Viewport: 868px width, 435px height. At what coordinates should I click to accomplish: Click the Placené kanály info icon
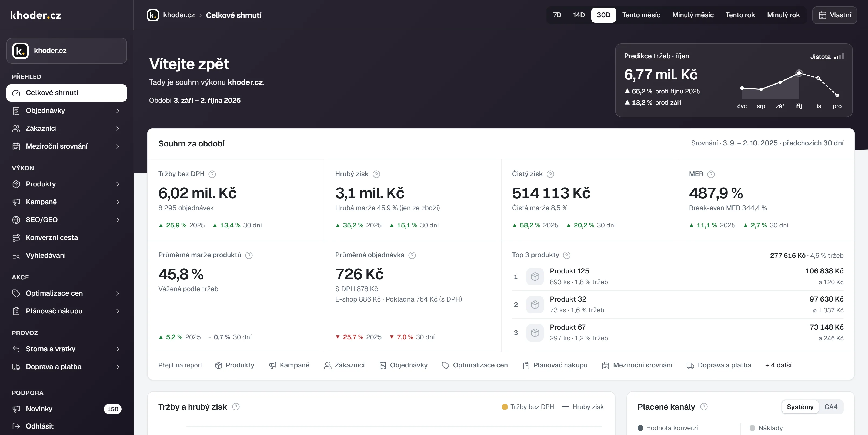click(704, 407)
